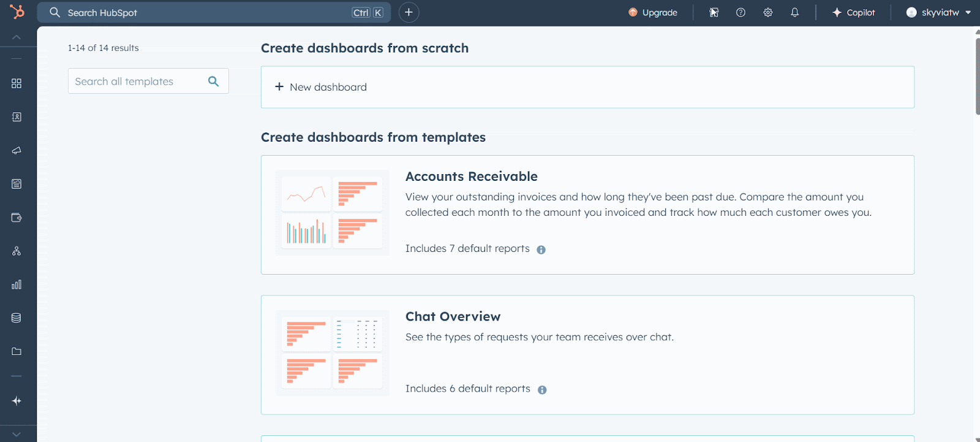Open help via the question mark icon
This screenshot has height=442, width=980.
pyautogui.click(x=741, y=12)
